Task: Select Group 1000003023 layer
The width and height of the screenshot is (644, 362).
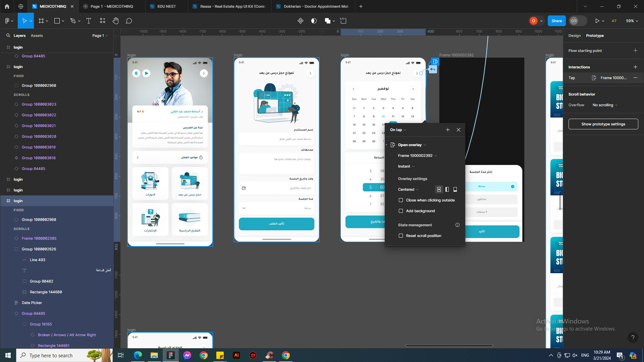Action: [39, 104]
